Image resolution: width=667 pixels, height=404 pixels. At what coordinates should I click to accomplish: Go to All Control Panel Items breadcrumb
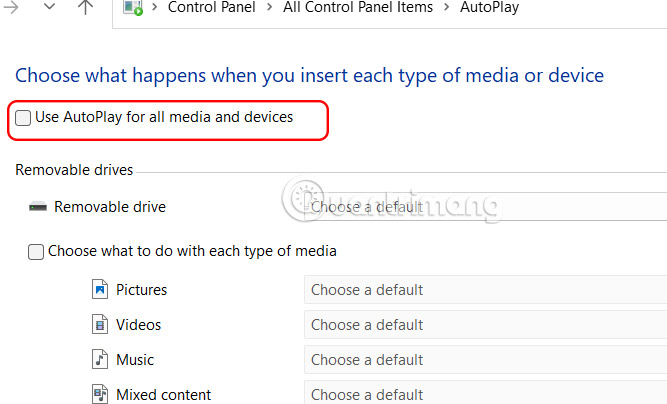[x=357, y=8]
